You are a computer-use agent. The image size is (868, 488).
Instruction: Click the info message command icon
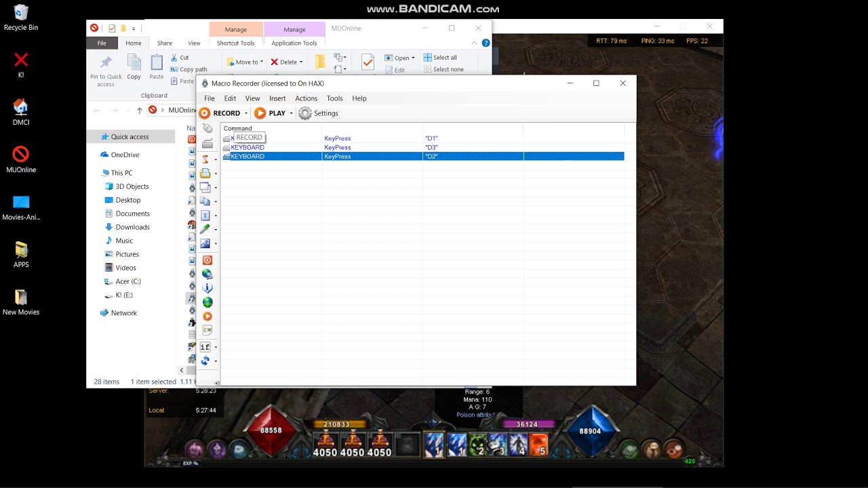click(x=208, y=288)
